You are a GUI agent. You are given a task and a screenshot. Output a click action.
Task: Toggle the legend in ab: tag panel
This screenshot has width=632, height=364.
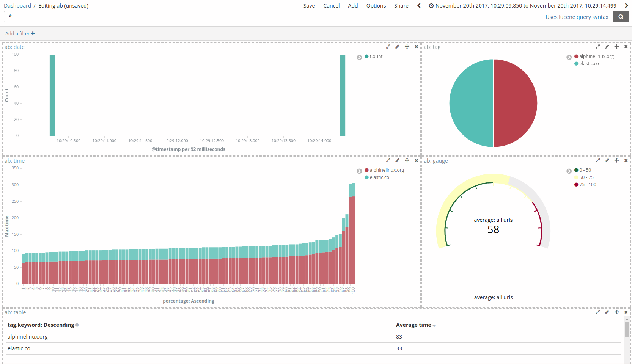(569, 57)
